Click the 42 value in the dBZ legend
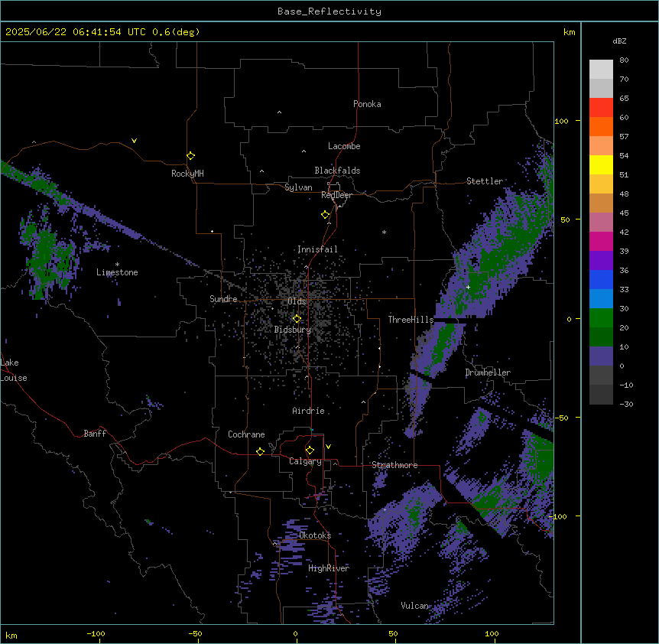 [x=624, y=232]
